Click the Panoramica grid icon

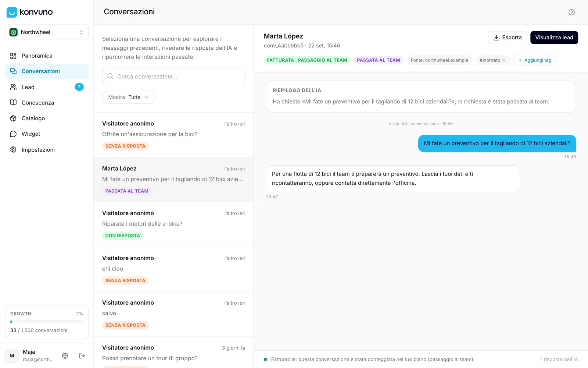click(x=13, y=56)
